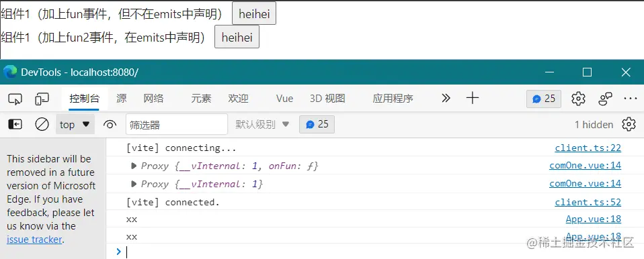Create live expression eye icon
644x259 pixels.
(110, 124)
